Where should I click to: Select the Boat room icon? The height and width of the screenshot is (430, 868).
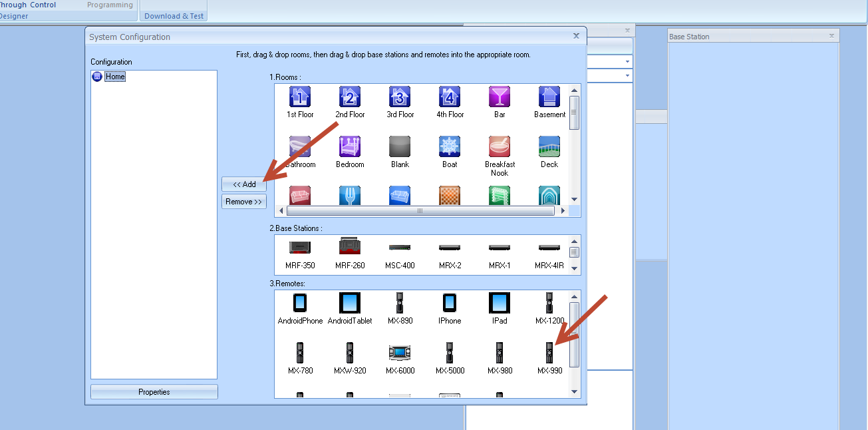tap(450, 147)
